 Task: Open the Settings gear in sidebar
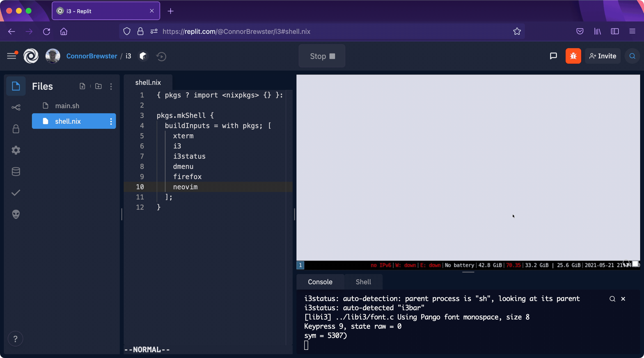point(16,150)
